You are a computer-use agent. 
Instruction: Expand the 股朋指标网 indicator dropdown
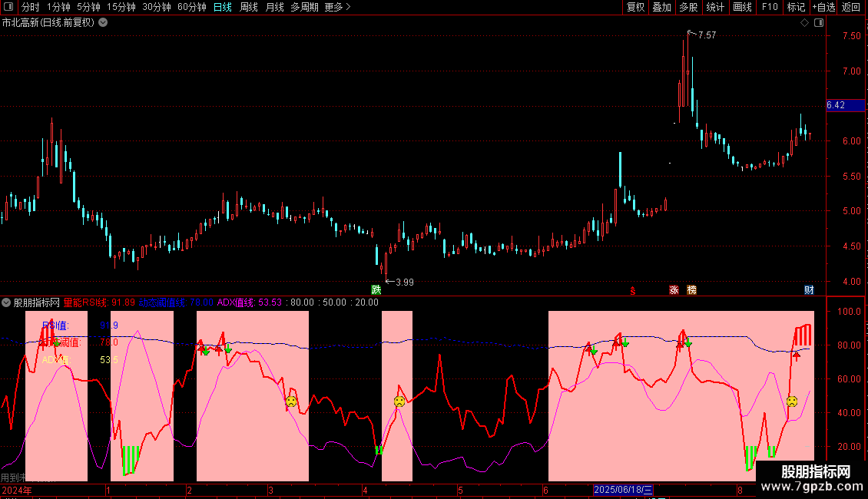6,302
